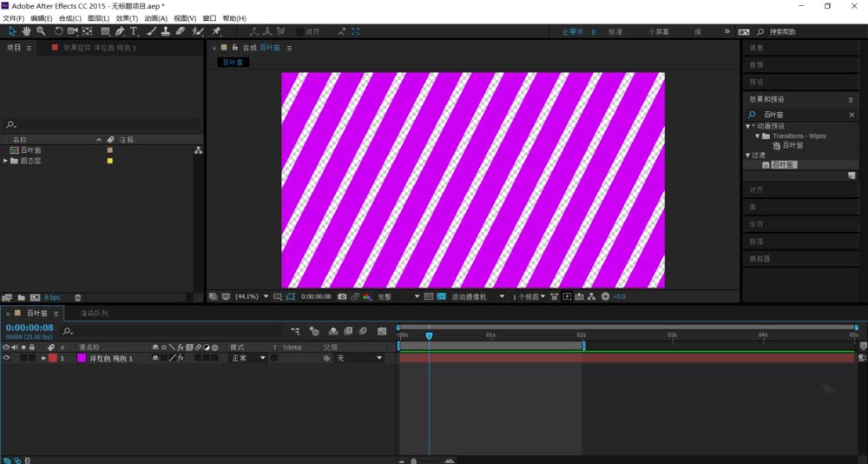This screenshot has height=464, width=868.
Task: Expand layer 1 properties triangle
Action: [43, 358]
